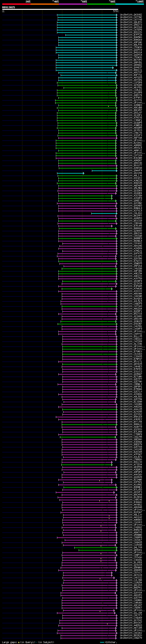Select hit label UniRef100_B9JU77
146x644 pixels.
point(131,165)
